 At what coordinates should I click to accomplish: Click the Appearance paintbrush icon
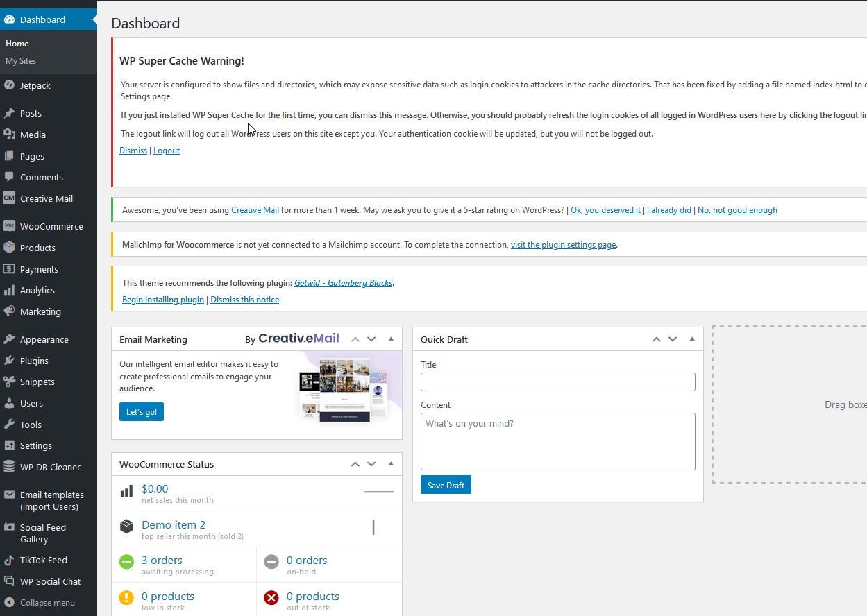(9, 339)
